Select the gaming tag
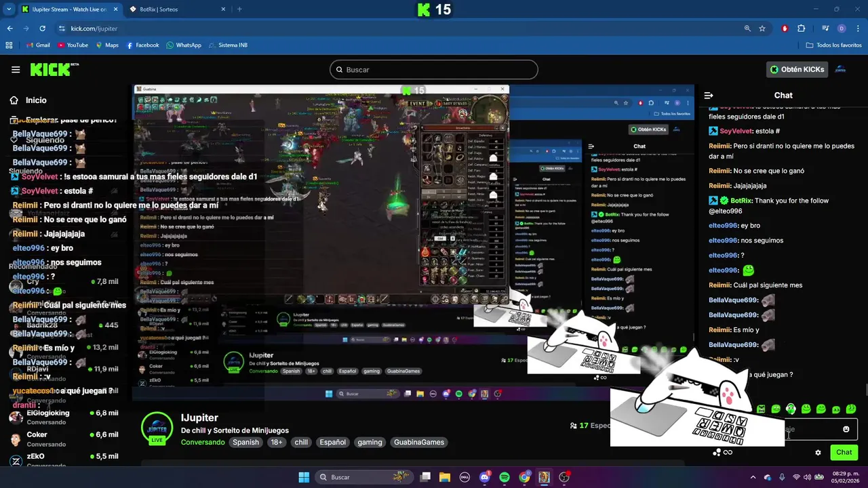Viewport: 868px width, 488px height. tap(370, 443)
